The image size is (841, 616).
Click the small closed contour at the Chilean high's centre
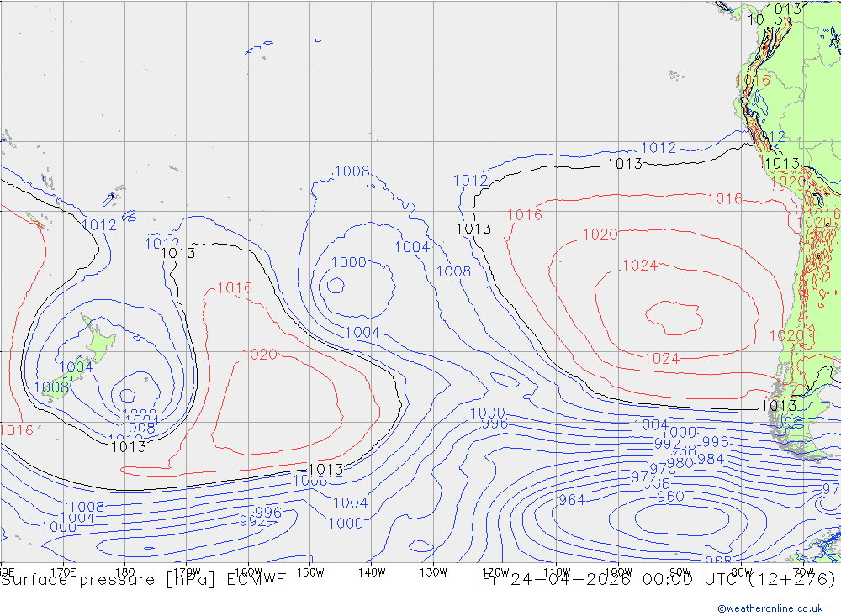pyautogui.click(x=674, y=318)
